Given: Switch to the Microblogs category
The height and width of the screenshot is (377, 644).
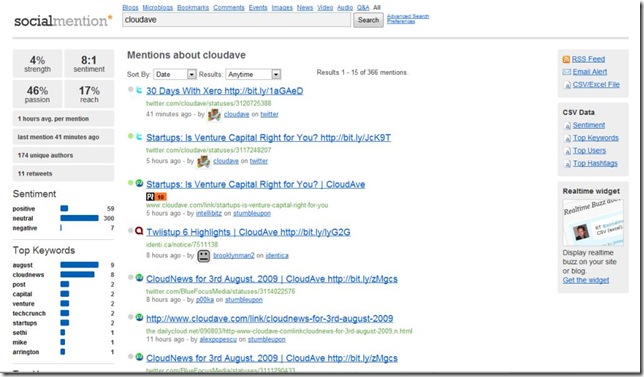Looking at the screenshot, I should (x=158, y=7).
